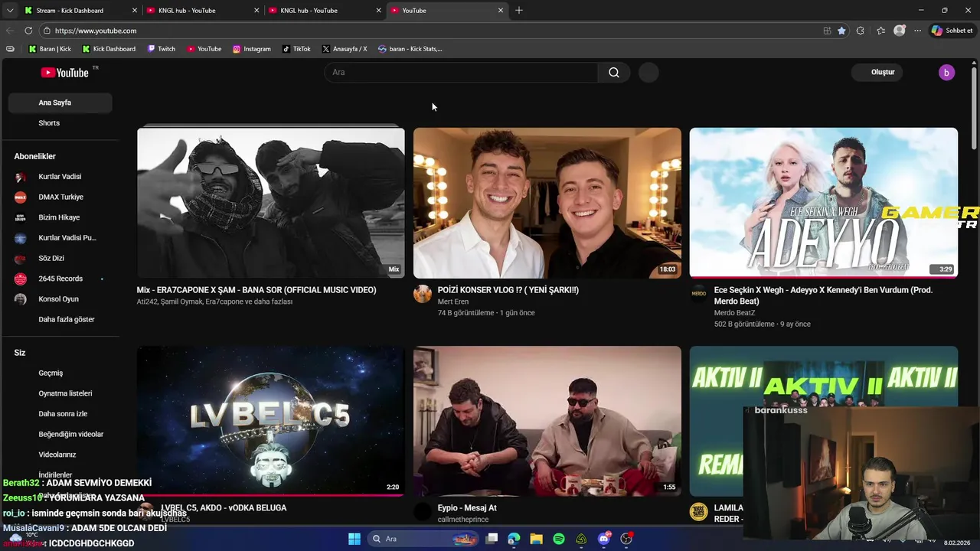Open 'Bizim Hikaye' subscription channel
The width and height of the screenshot is (980, 551).
(x=60, y=217)
